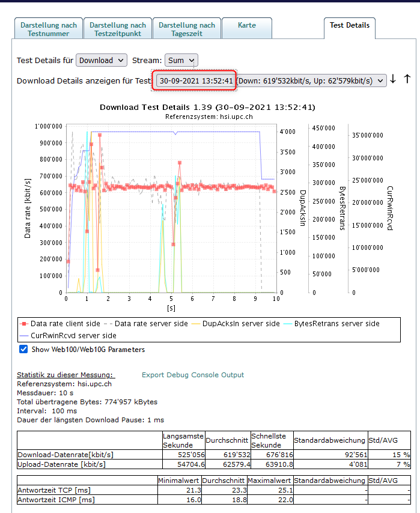Select the Test Details tab
The width and height of the screenshot is (420, 513).
click(x=349, y=26)
